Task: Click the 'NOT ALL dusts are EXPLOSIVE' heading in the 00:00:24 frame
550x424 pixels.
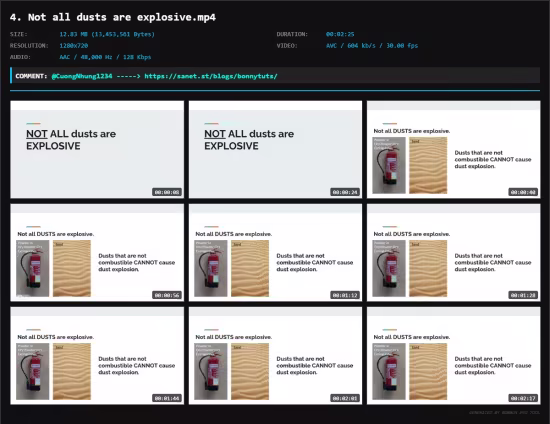Action: pyautogui.click(x=249, y=140)
